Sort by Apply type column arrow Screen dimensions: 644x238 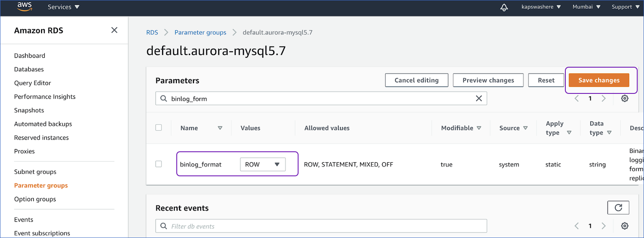(x=569, y=133)
